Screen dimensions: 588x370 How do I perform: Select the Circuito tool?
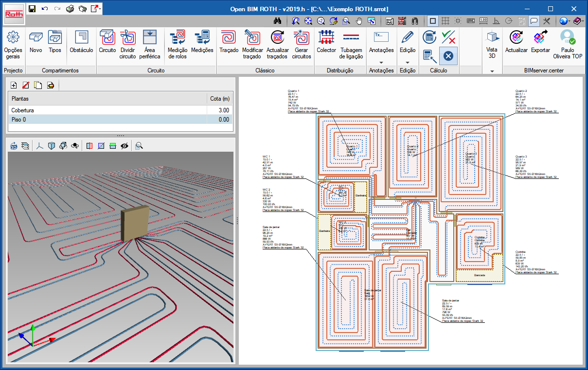107,42
